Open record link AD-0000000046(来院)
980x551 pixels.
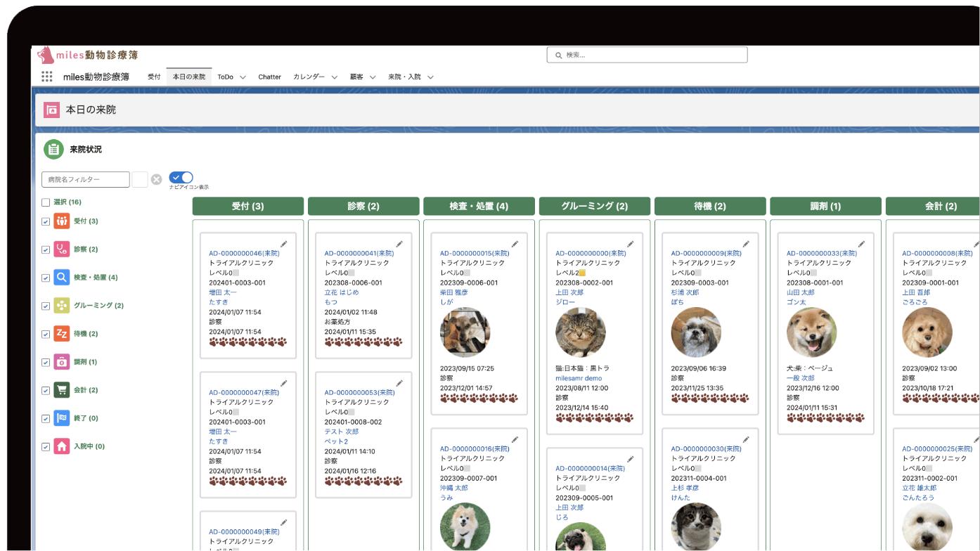pos(244,253)
